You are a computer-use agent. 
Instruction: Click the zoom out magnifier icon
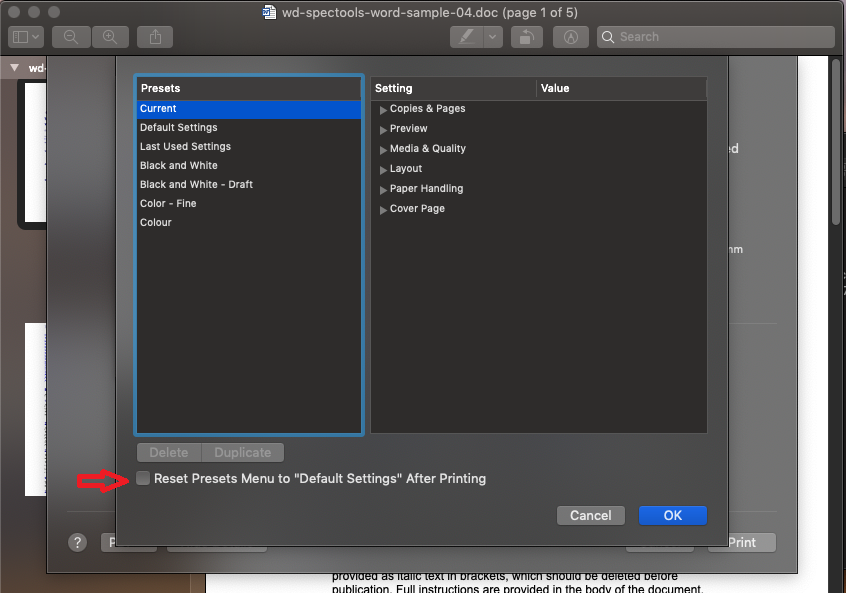pos(71,37)
